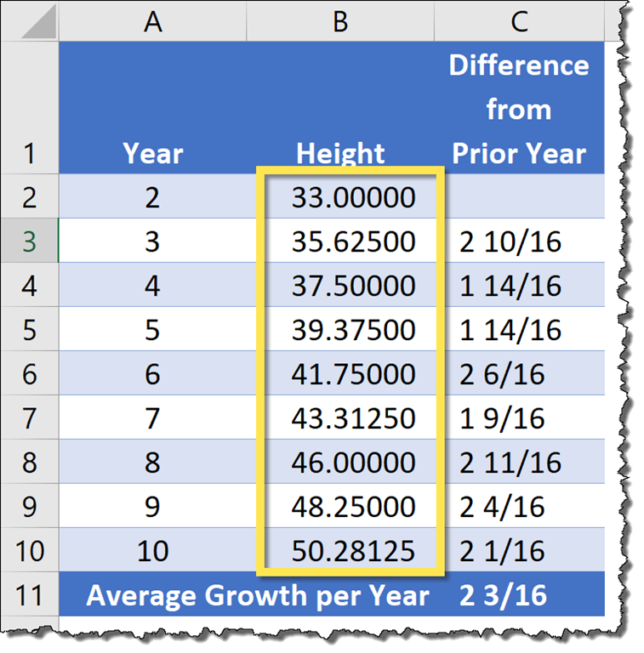Select cell containing 50.28125
Viewport: 644px width, 653px height.
pyautogui.click(x=352, y=550)
